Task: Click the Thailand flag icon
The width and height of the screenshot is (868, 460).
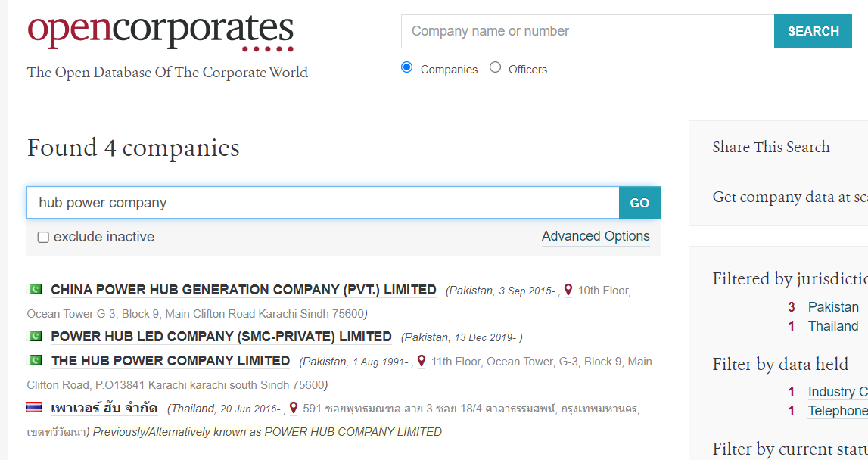Action: [x=35, y=408]
